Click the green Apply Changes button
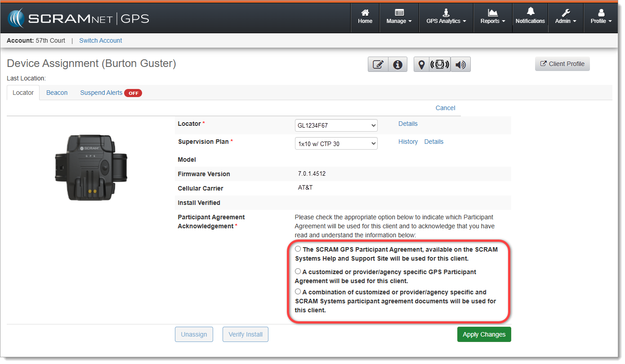 (x=484, y=334)
